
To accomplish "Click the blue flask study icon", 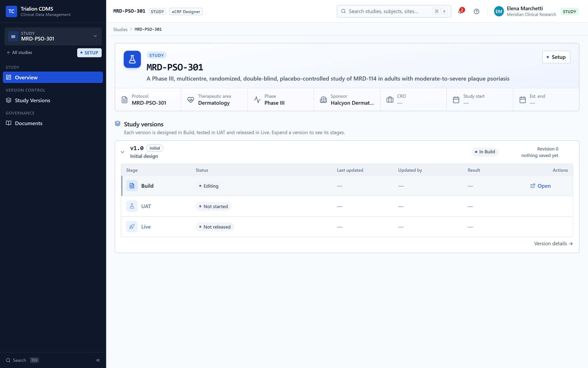I will 132,59.
